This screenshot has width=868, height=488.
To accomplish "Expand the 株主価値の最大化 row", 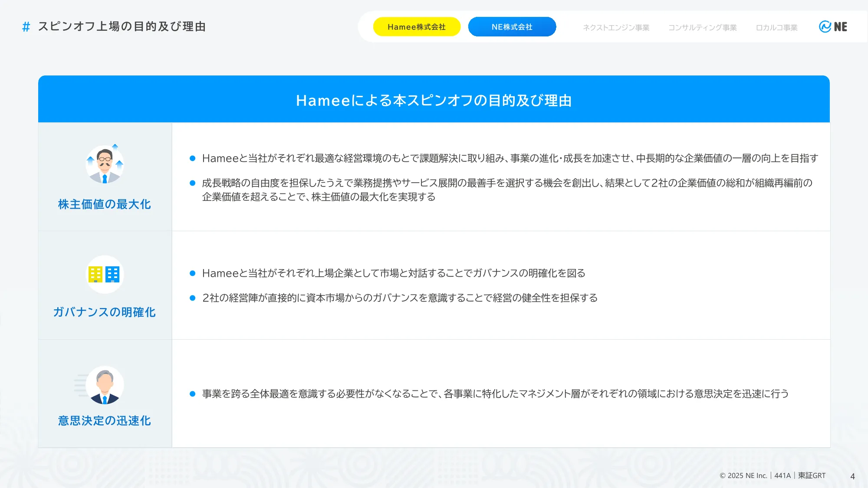I will [x=104, y=204].
